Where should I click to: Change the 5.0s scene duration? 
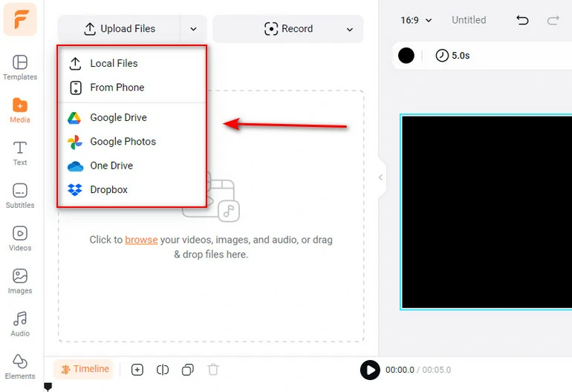pyautogui.click(x=452, y=56)
